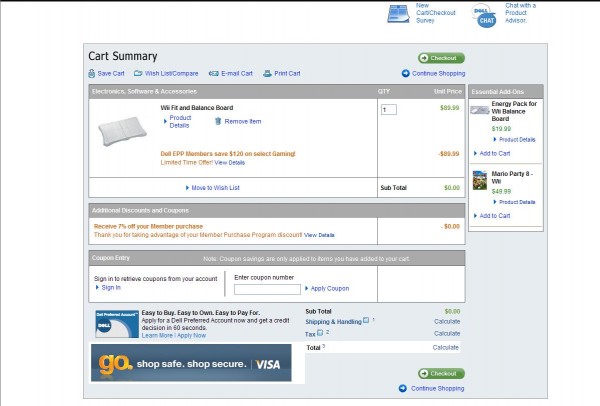Click Receive 7% off your Member purchase
The height and width of the screenshot is (406, 600).
[148, 227]
